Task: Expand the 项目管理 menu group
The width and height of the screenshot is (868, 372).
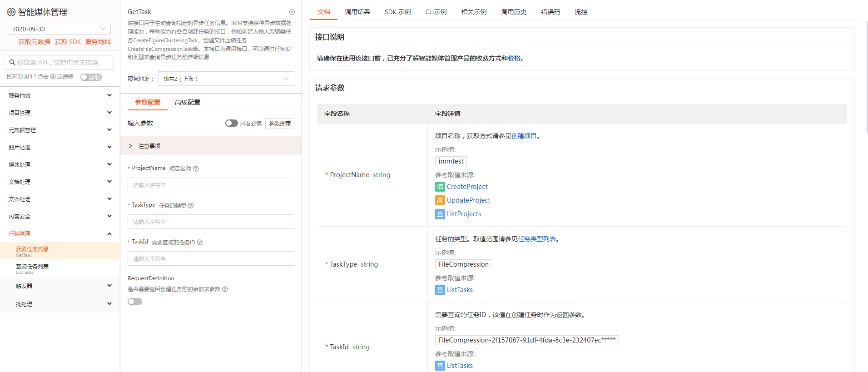Action: (60, 113)
